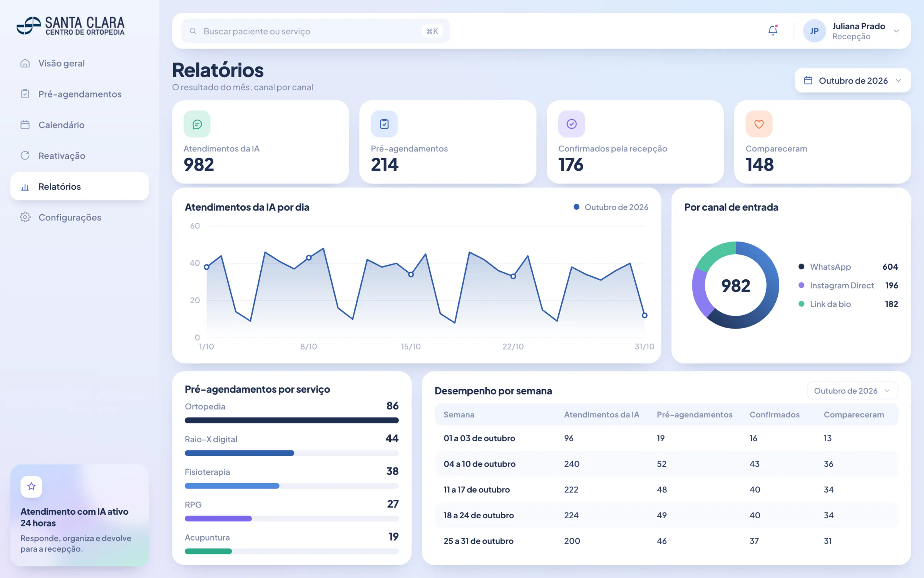
Task: Click the Raio-X digital progress bar
Action: [291, 453]
